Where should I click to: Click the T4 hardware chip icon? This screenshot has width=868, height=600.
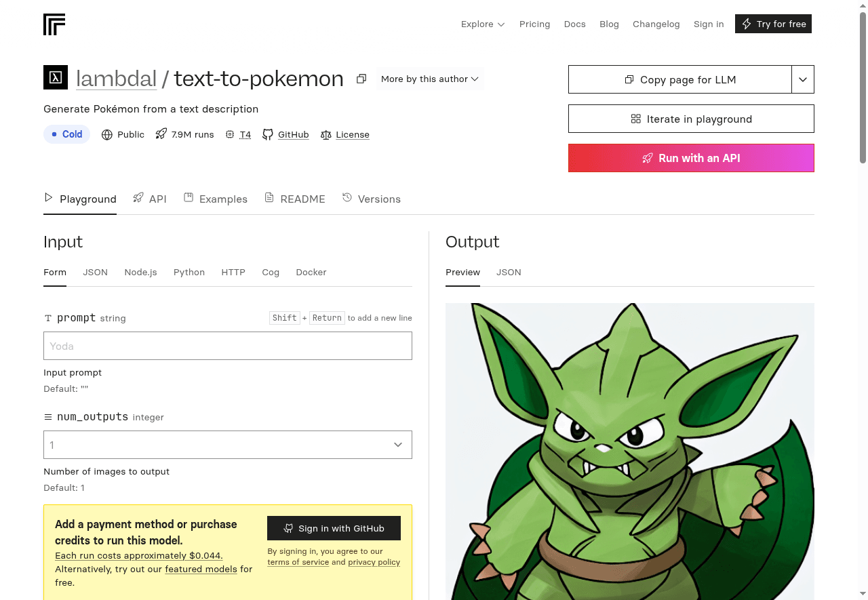[x=229, y=134]
